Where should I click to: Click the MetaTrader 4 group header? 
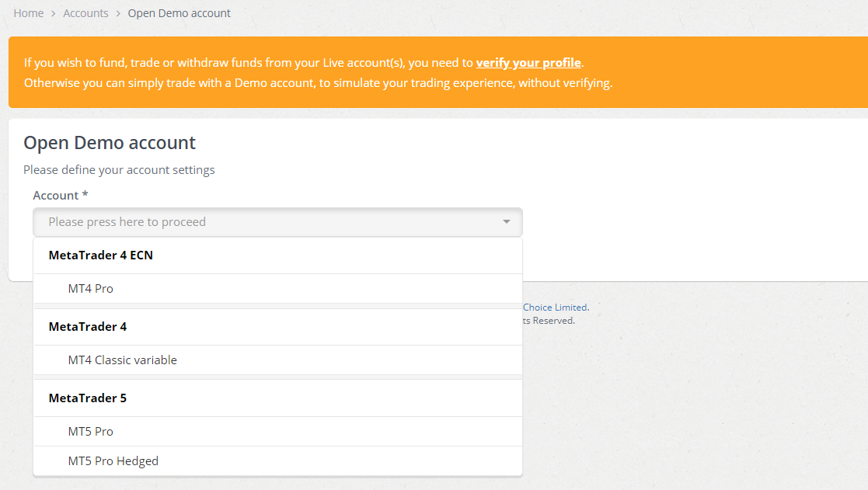click(278, 327)
